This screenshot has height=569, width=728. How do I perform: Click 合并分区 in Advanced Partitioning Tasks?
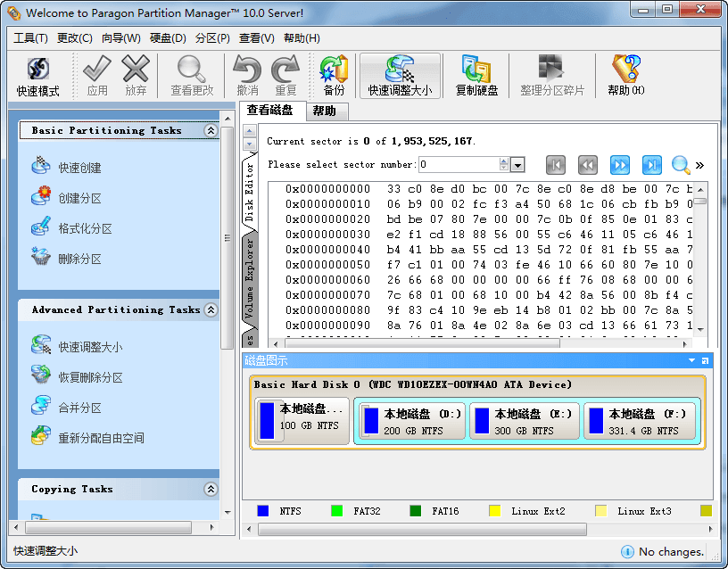coord(79,408)
